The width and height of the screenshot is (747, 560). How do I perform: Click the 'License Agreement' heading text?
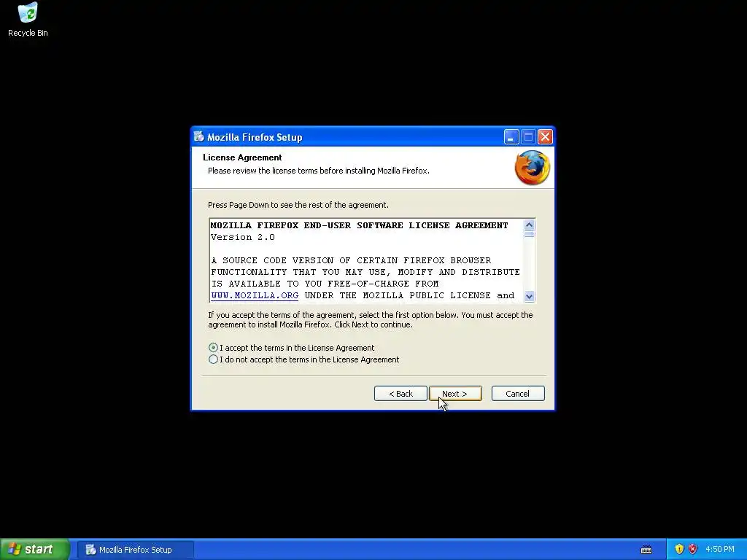pos(242,157)
